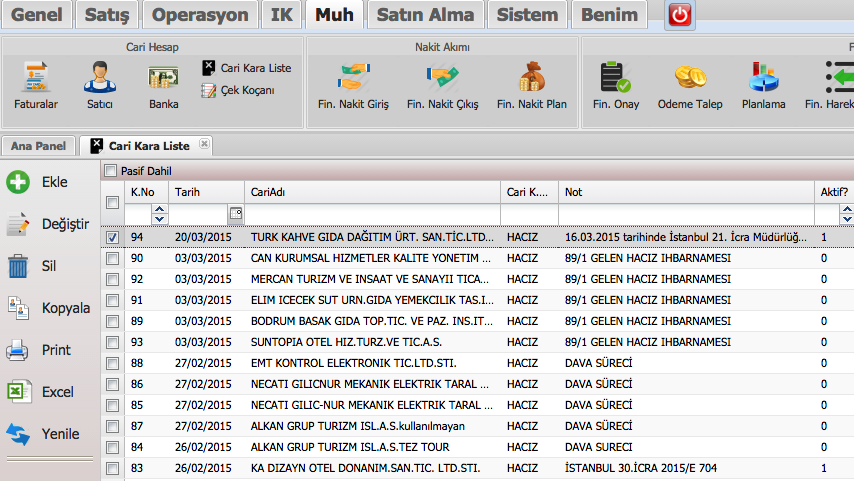Image resolution: width=854 pixels, height=481 pixels.
Task: Switch to the Satış tab
Action: point(107,15)
